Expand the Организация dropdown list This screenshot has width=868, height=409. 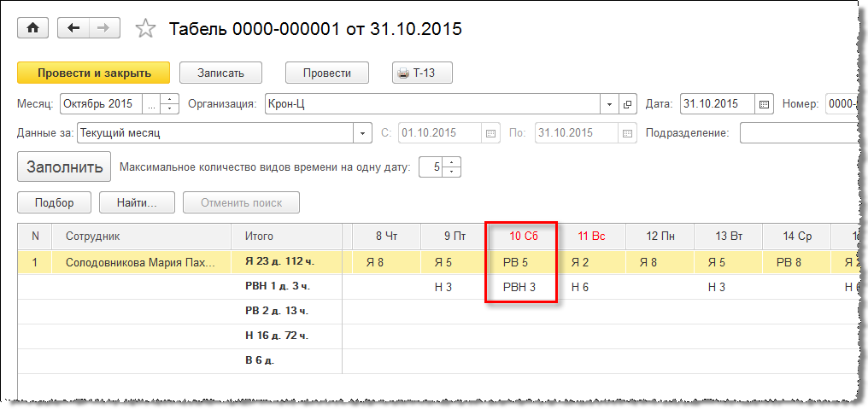click(609, 104)
